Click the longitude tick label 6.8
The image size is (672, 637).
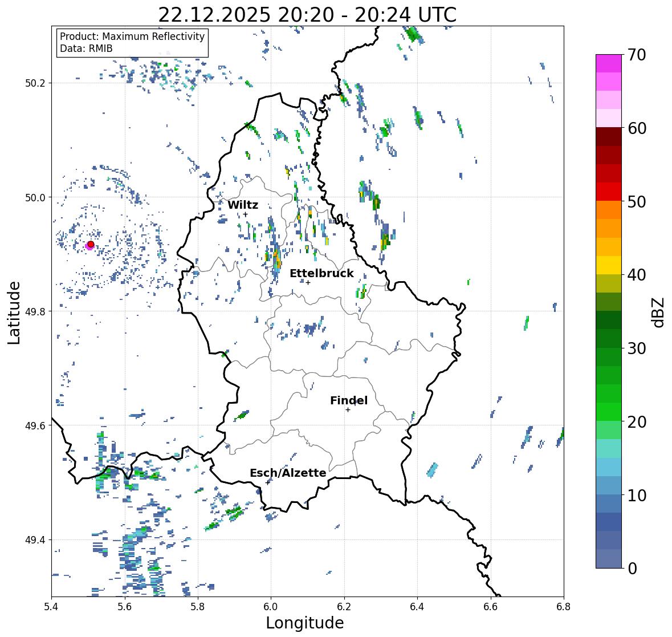click(x=564, y=607)
